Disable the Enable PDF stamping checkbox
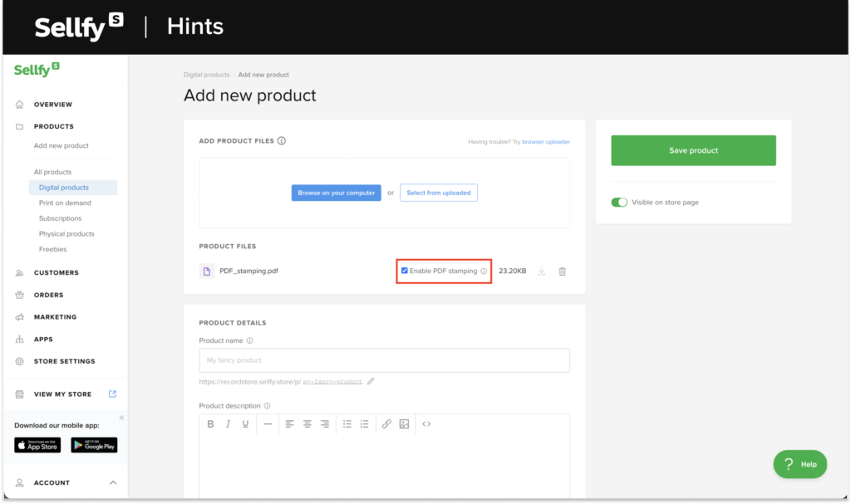The height and width of the screenshot is (504, 851). pyautogui.click(x=405, y=271)
